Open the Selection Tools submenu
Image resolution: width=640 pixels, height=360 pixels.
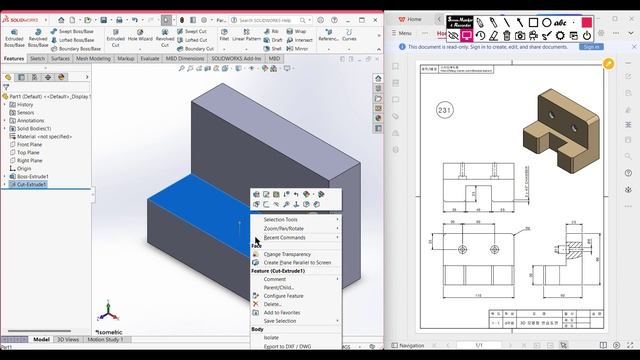coord(296,220)
